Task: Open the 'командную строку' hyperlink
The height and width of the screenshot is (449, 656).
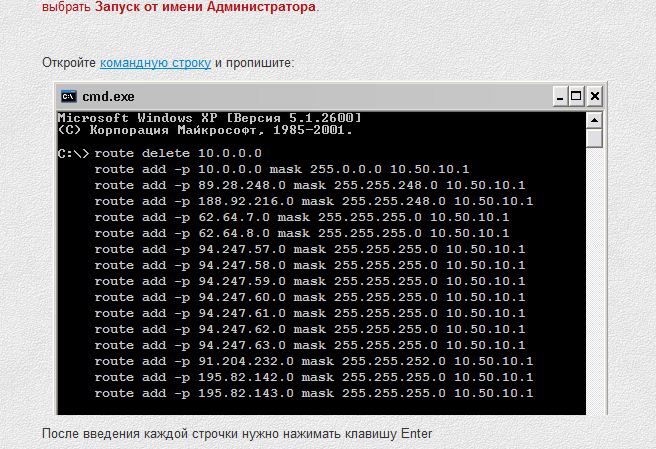Action: click(155, 63)
